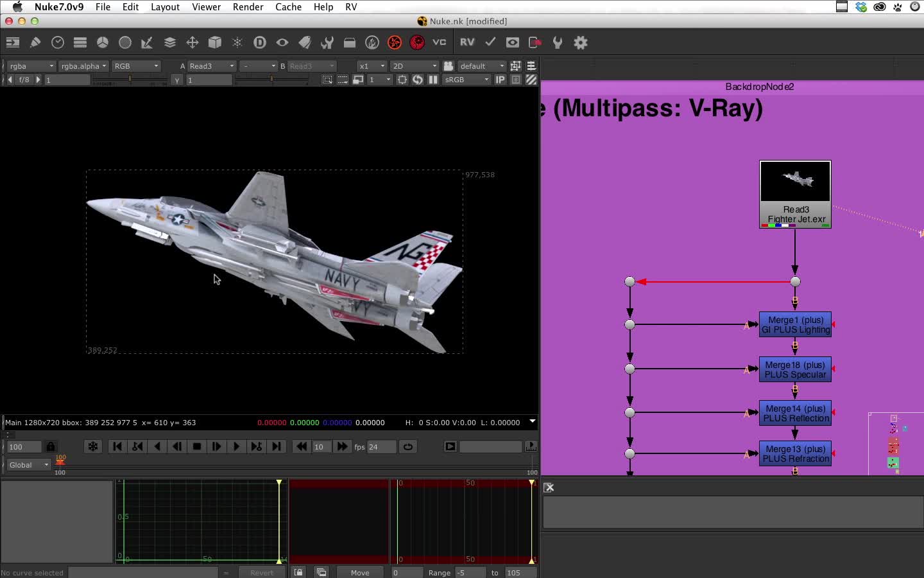
Task: Stop viewer playback
Action: coord(197,446)
